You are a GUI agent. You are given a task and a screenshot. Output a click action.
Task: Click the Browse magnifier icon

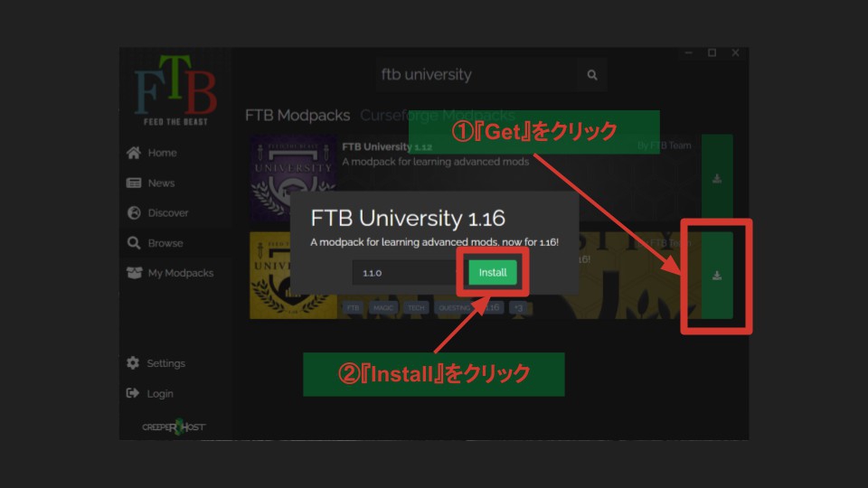(x=134, y=243)
